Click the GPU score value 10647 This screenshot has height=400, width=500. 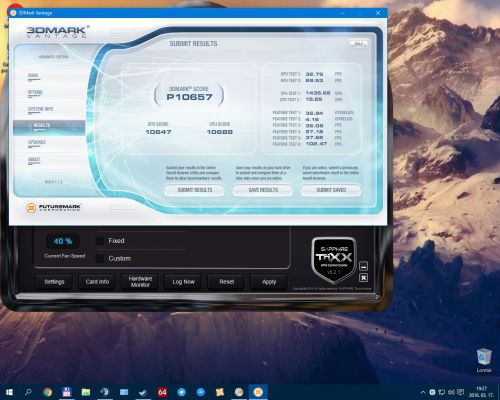pos(158,132)
